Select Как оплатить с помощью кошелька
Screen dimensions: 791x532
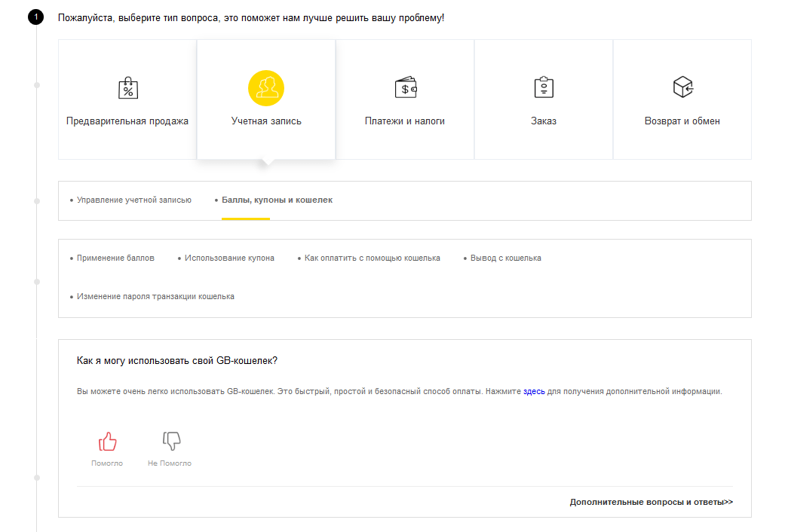[372, 258]
